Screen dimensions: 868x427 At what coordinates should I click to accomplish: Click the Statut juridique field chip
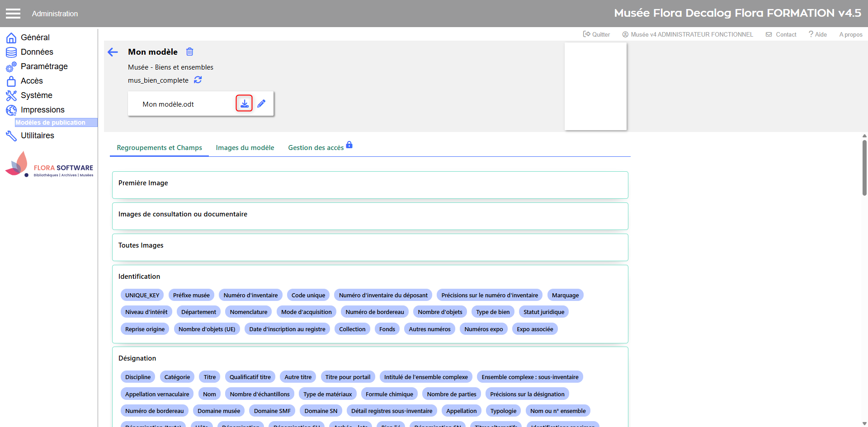click(x=543, y=312)
